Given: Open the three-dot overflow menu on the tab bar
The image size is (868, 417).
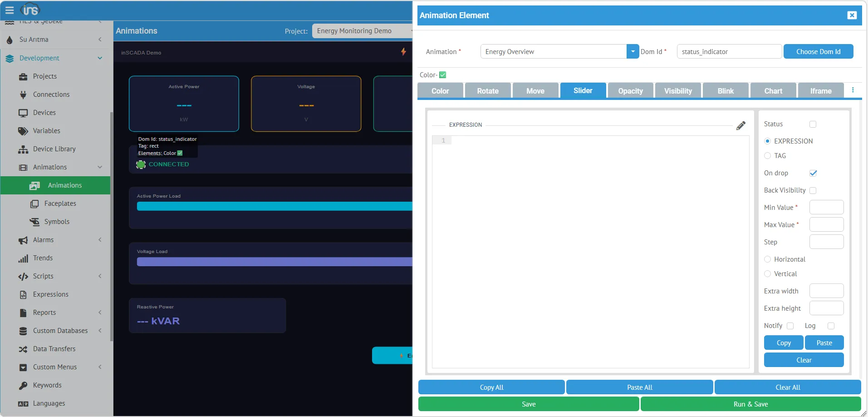Looking at the screenshot, I should pos(853,89).
